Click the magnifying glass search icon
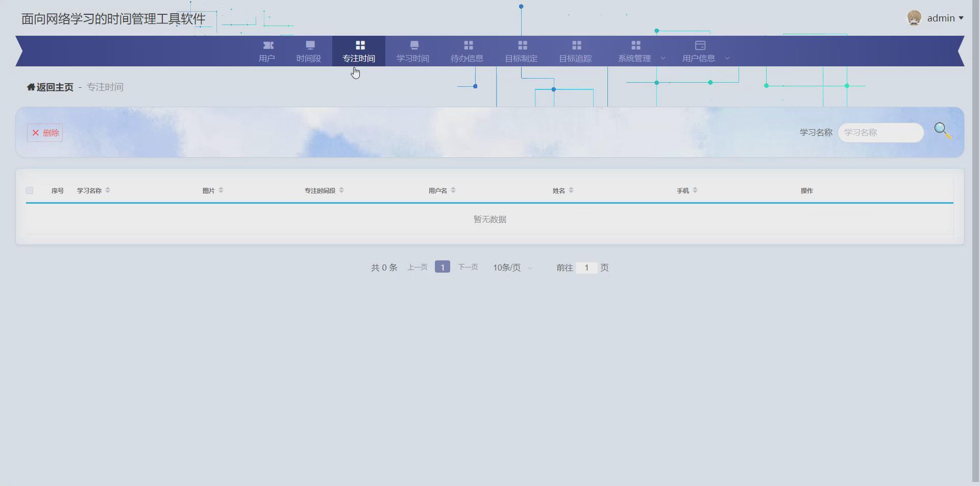 pyautogui.click(x=941, y=130)
